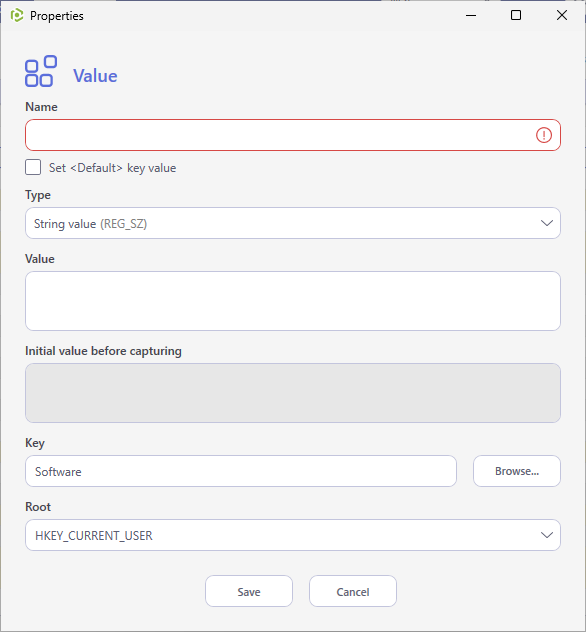The image size is (586, 632).
Task: Click the Key field containing Software
Action: pos(241,471)
